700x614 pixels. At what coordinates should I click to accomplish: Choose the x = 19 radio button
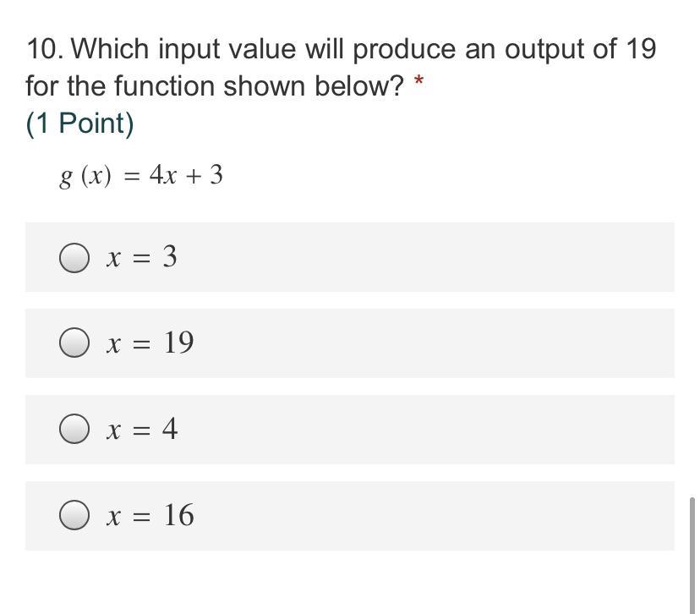tap(74, 343)
